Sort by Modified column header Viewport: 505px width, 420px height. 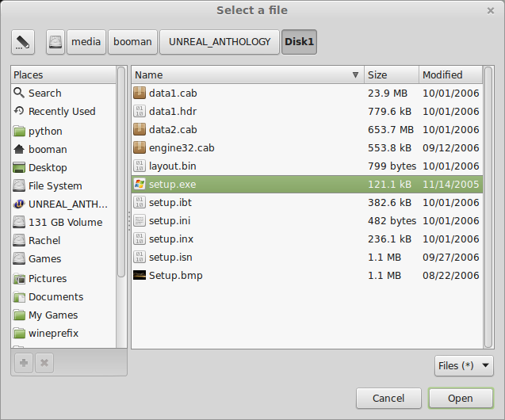pos(451,75)
